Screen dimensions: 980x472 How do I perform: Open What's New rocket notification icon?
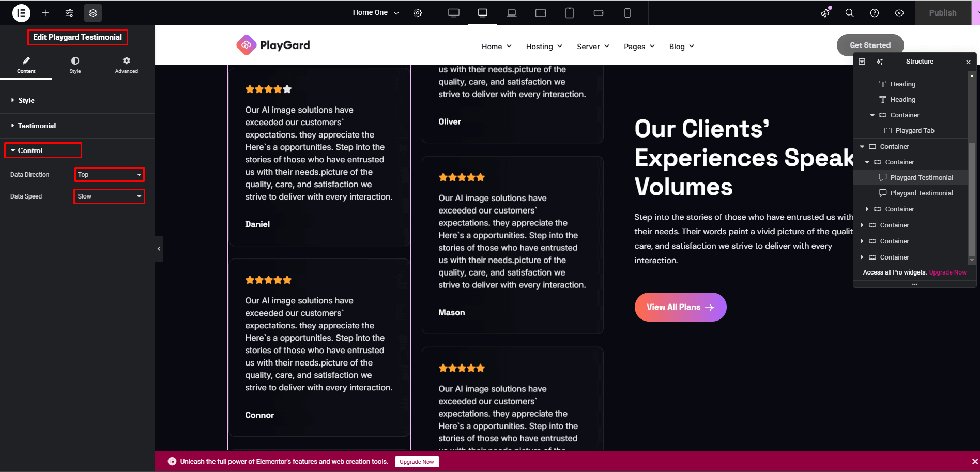(825, 13)
